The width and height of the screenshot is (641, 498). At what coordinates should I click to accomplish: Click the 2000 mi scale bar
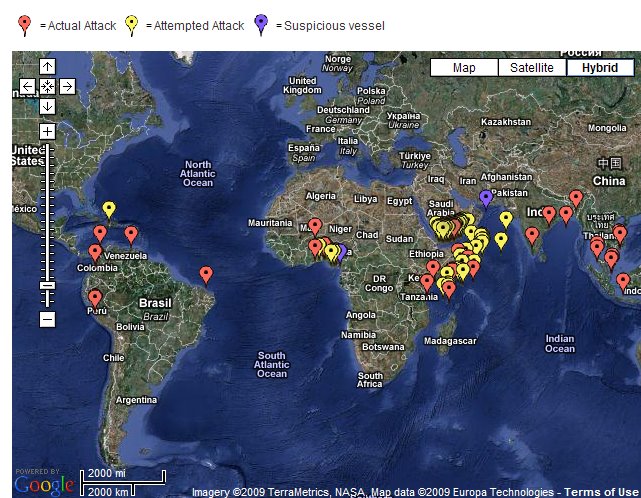coord(123,476)
